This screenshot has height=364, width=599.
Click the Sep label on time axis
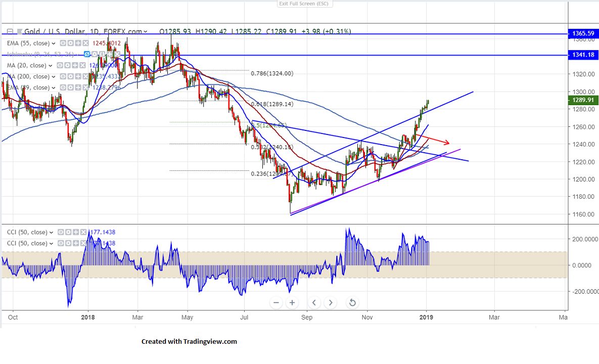click(307, 317)
